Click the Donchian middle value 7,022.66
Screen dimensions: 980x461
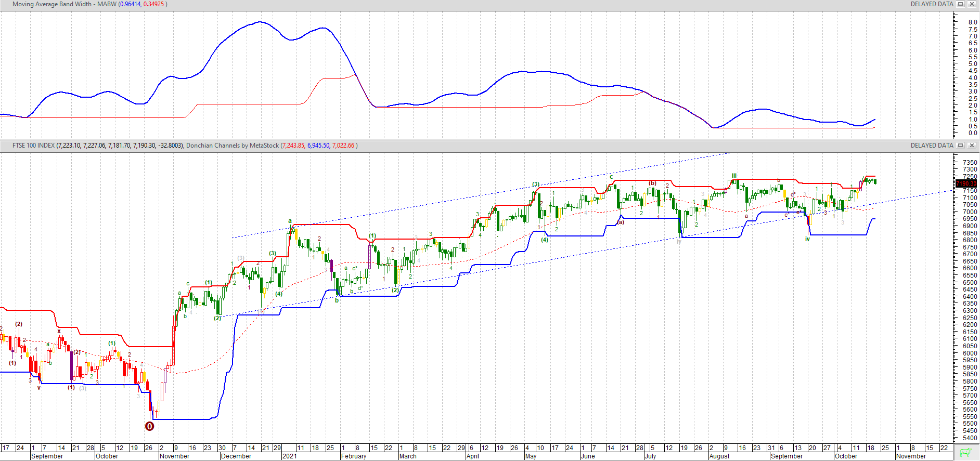[x=343, y=146]
